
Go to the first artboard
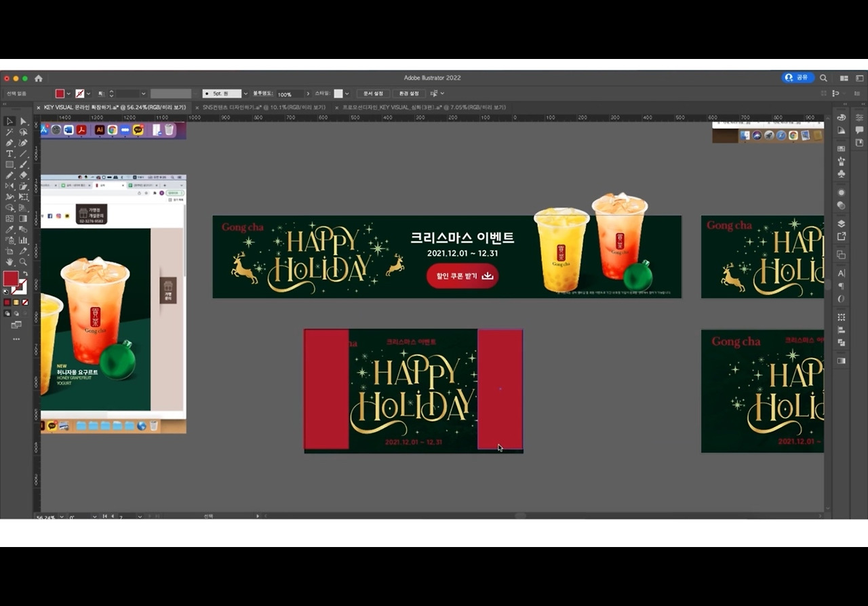pyautogui.click(x=104, y=517)
